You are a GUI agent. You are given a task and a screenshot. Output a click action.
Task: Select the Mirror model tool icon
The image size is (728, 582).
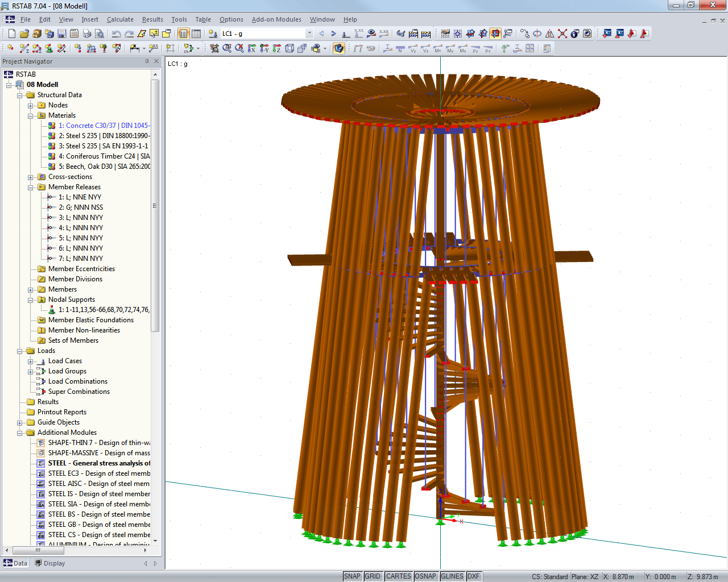549,33
